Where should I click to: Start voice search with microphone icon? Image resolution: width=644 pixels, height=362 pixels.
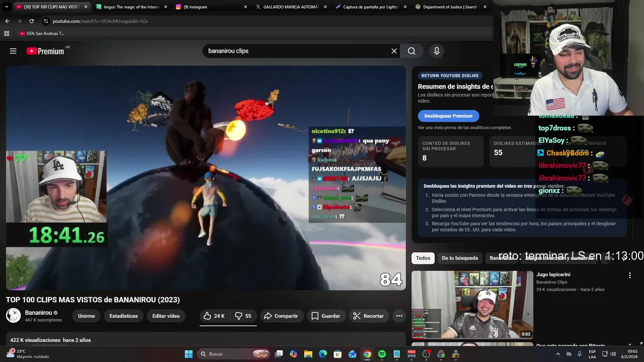coord(437,51)
